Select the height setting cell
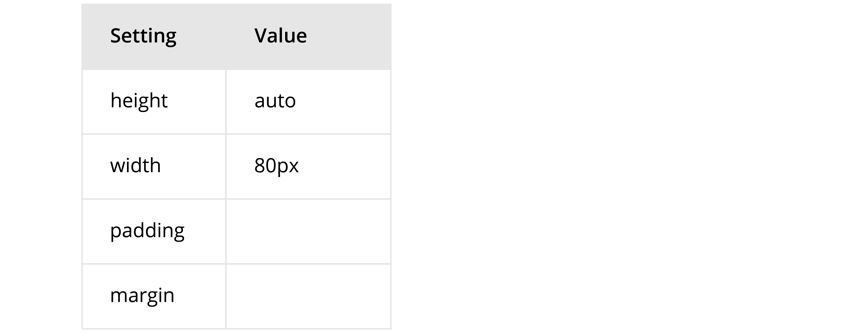 point(154,101)
